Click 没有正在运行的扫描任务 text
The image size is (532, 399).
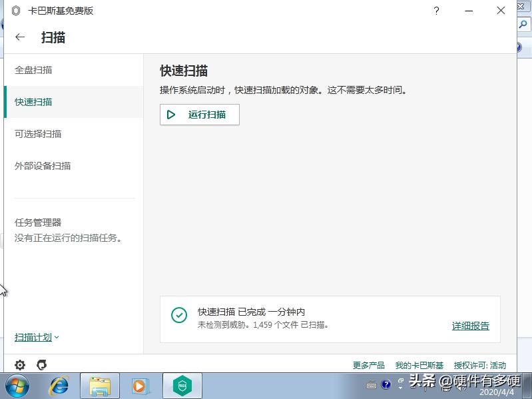click(68, 238)
